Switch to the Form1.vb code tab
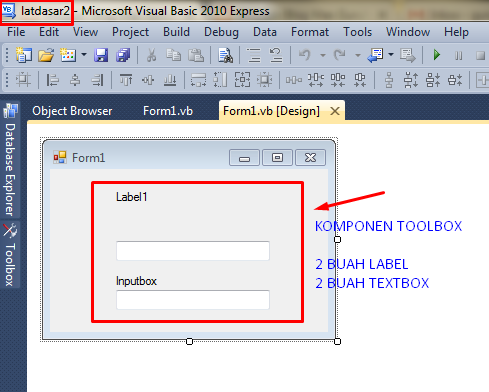Image resolution: width=489 pixels, height=392 pixels. [168, 111]
